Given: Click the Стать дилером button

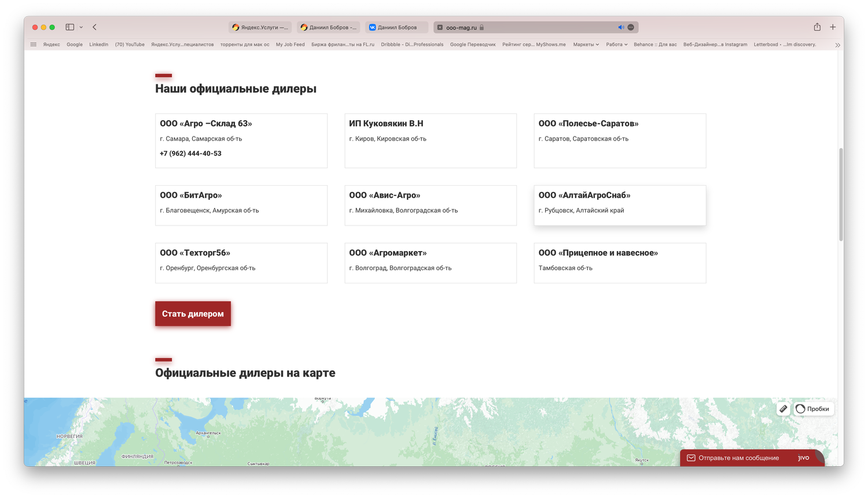Looking at the screenshot, I should [193, 313].
